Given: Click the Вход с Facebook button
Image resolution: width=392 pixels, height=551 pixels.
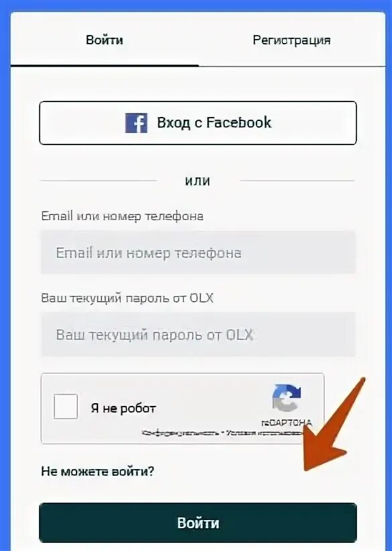Looking at the screenshot, I should tap(198, 123).
